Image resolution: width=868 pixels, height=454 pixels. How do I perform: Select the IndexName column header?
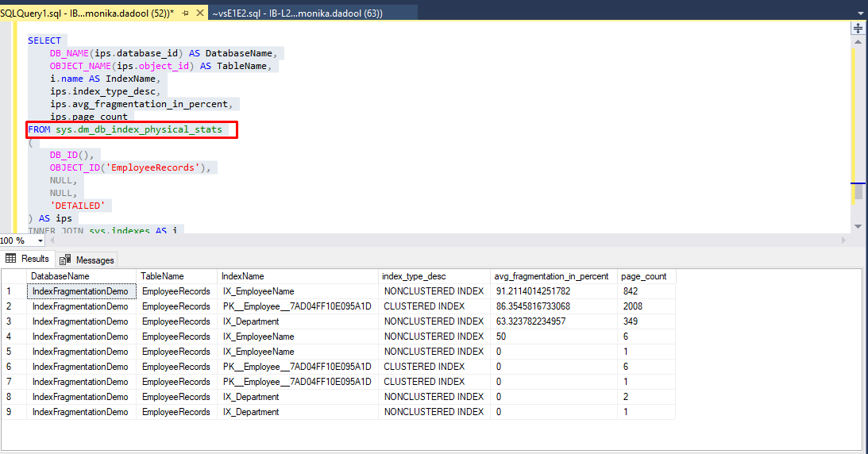click(x=298, y=276)
